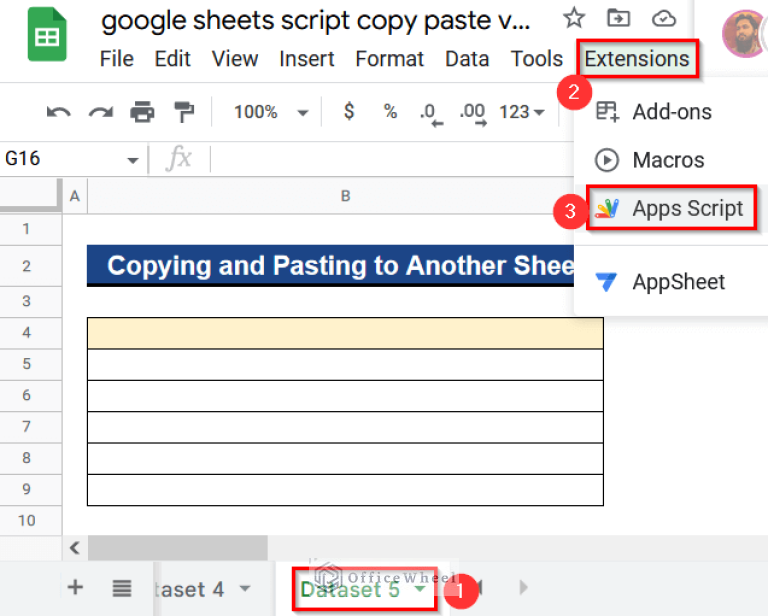Rename the spreadsheet title
This screenshot has height=616, width=768.
click(315, 21)
